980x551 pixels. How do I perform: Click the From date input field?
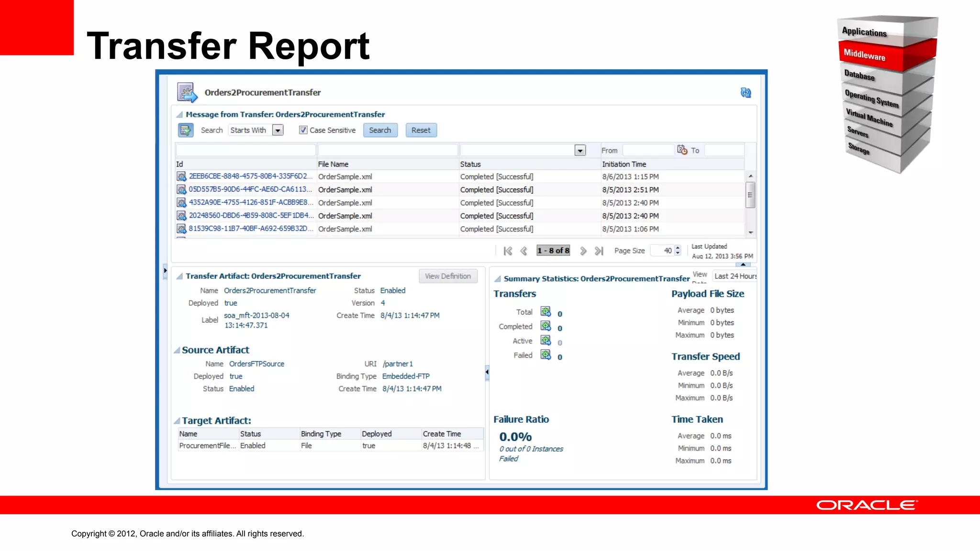pos(647,150)
